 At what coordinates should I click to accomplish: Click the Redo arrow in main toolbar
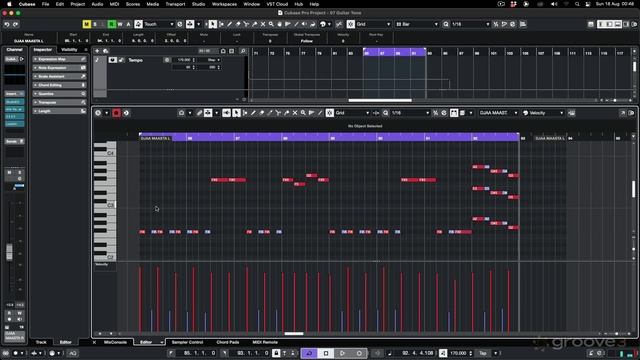(x=16, y=24)
